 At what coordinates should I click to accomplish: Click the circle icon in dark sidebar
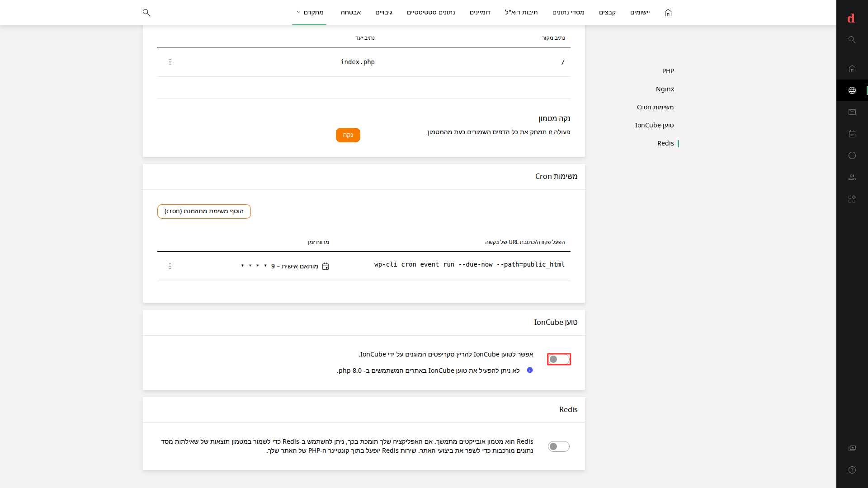(x=852, y=155)
